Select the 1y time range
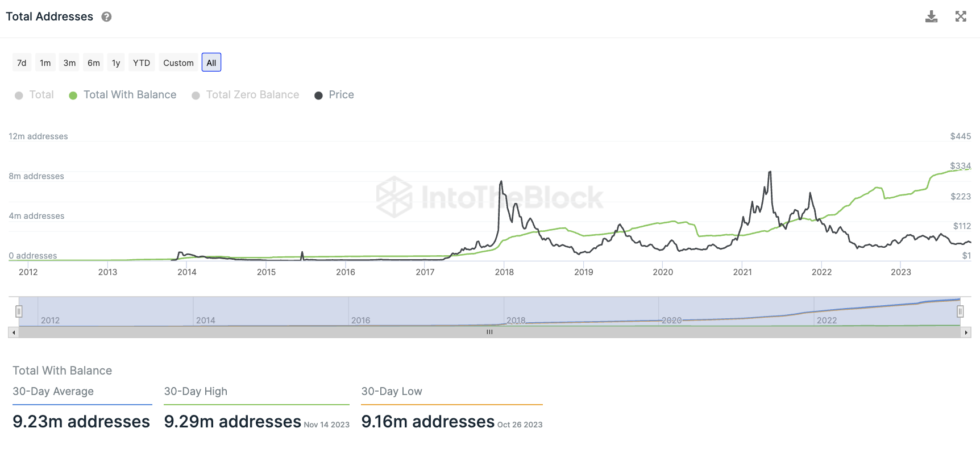This screenshot has height=449, width=980. [116, 63]
